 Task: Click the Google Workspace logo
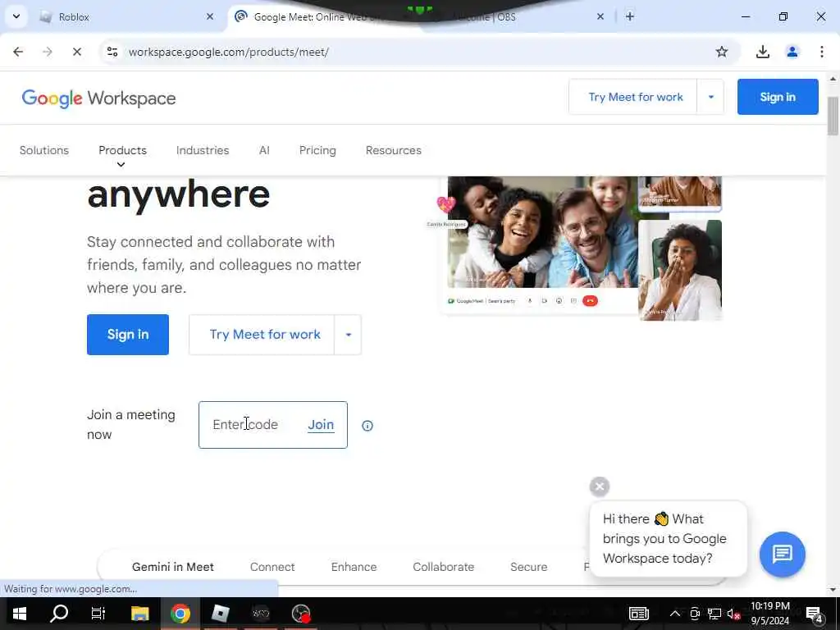pyautogui.click(x=98, y=98)
